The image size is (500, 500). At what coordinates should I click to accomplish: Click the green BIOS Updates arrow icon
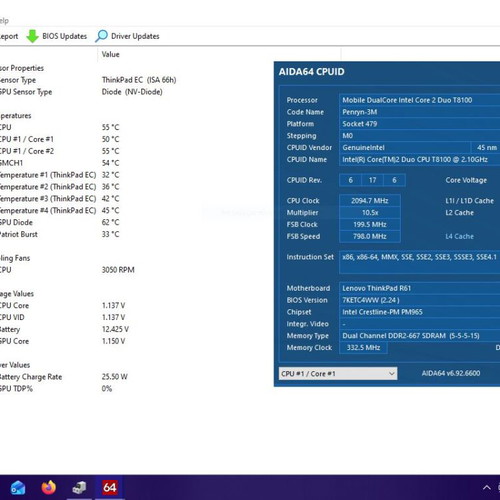coord(32,36)
